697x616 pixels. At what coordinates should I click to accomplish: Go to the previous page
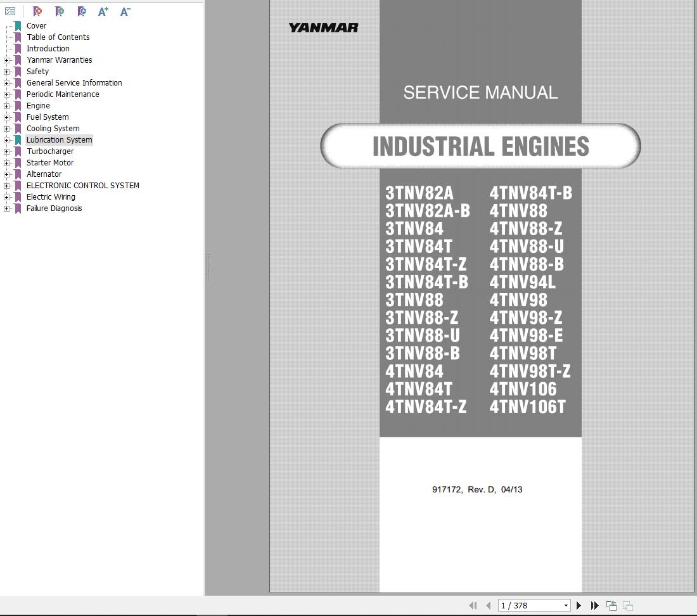point(489,605)
